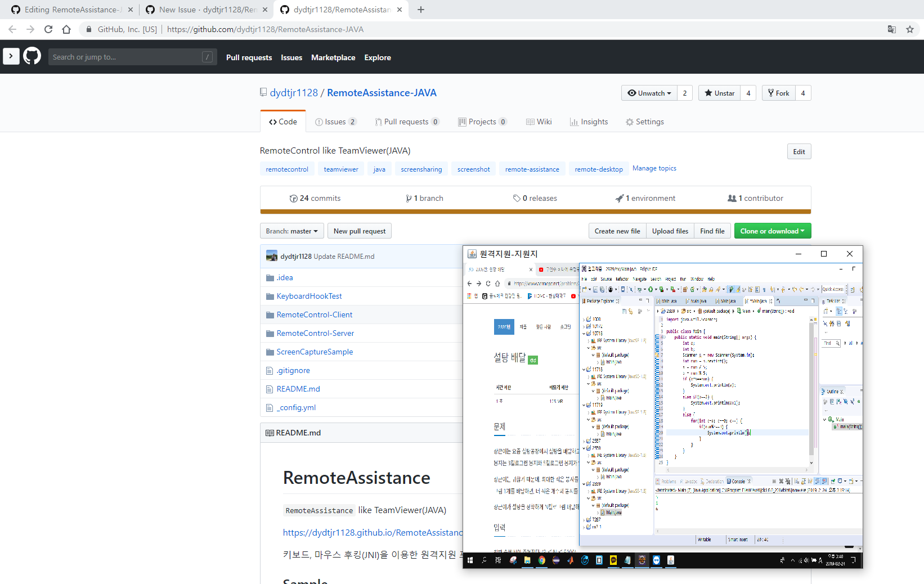924x584 pixels.
Task: Collapse project 11718 in Package Explorer
Action: [584, 369]
